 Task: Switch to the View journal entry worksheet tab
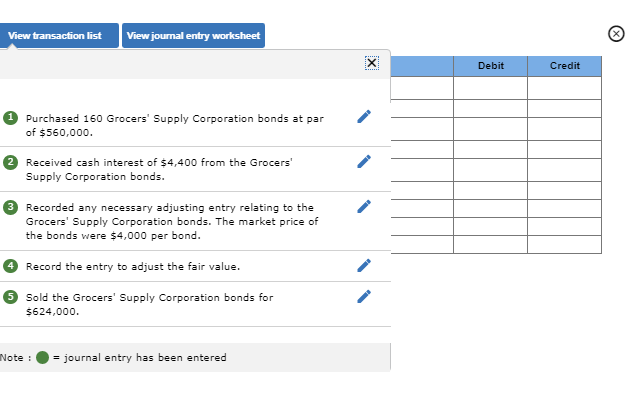click(193, 35)
